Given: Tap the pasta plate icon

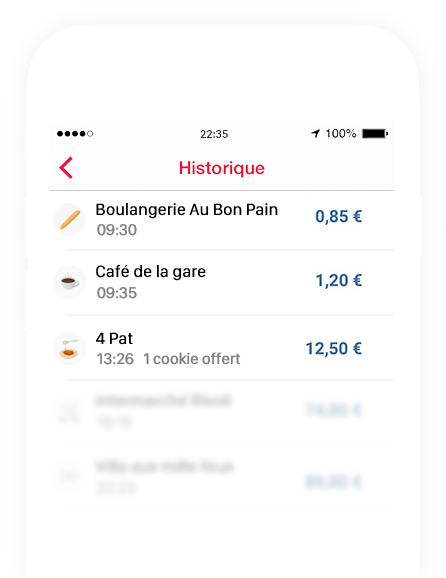Looking at the screenshot, I should coord(70,348).
